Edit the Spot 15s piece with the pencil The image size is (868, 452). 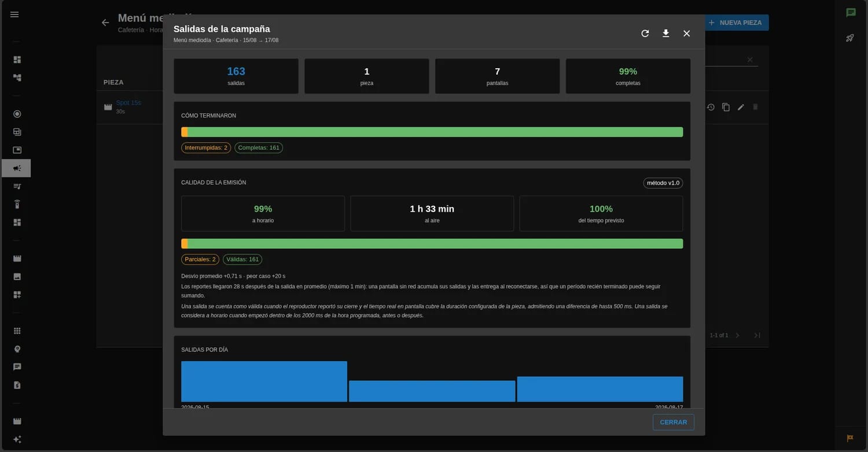(741, 107)
